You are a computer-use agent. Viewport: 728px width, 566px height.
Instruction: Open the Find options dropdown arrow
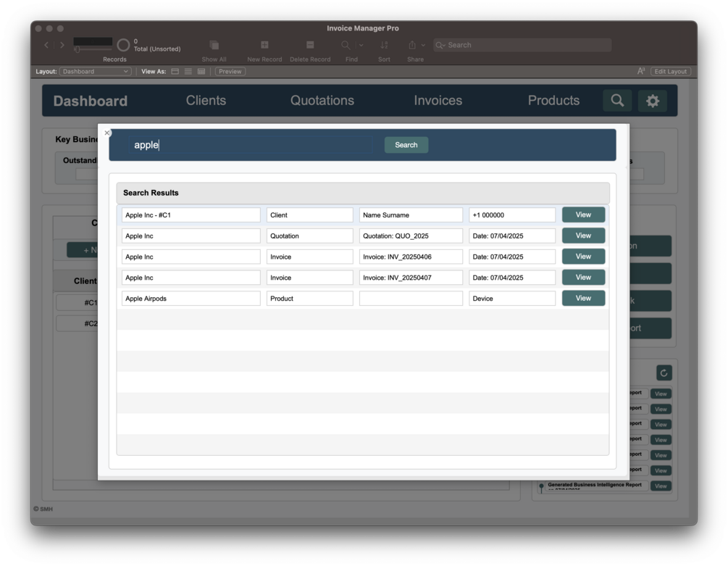coord(361,45)
